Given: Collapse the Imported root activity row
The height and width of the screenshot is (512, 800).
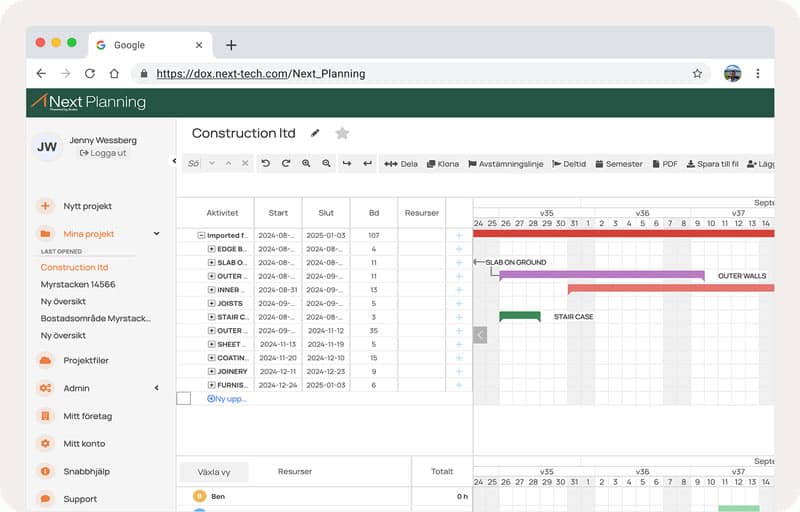Looking at the screenshot, I should (201, 235).
